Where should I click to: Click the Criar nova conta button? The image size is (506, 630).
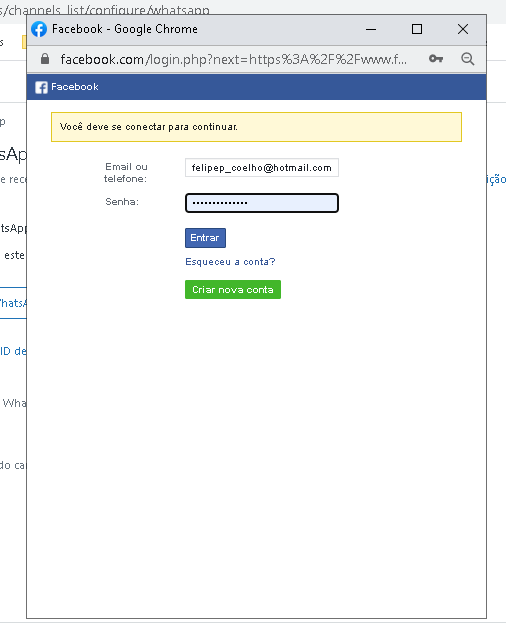tap(233, 289)
